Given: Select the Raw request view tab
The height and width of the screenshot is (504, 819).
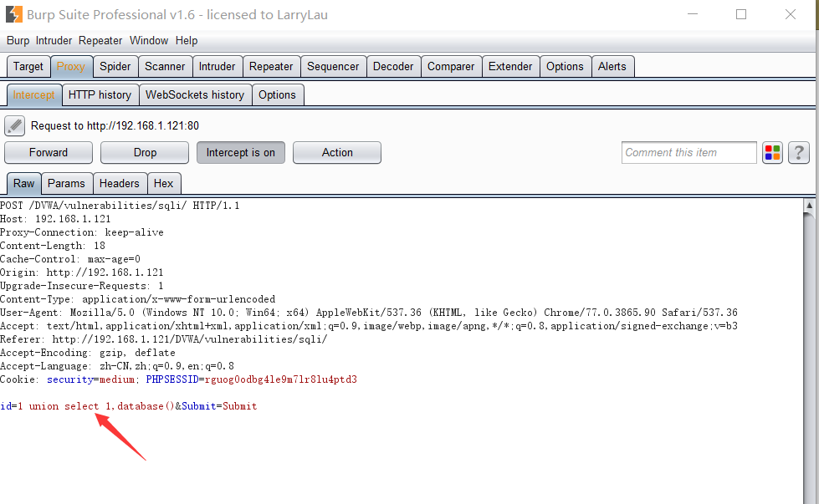Looking at the screenshot, I should click(x=24, y=184).
